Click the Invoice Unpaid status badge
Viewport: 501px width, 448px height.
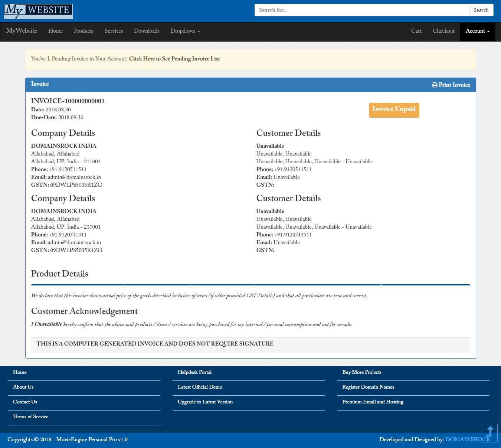point(394,109)
